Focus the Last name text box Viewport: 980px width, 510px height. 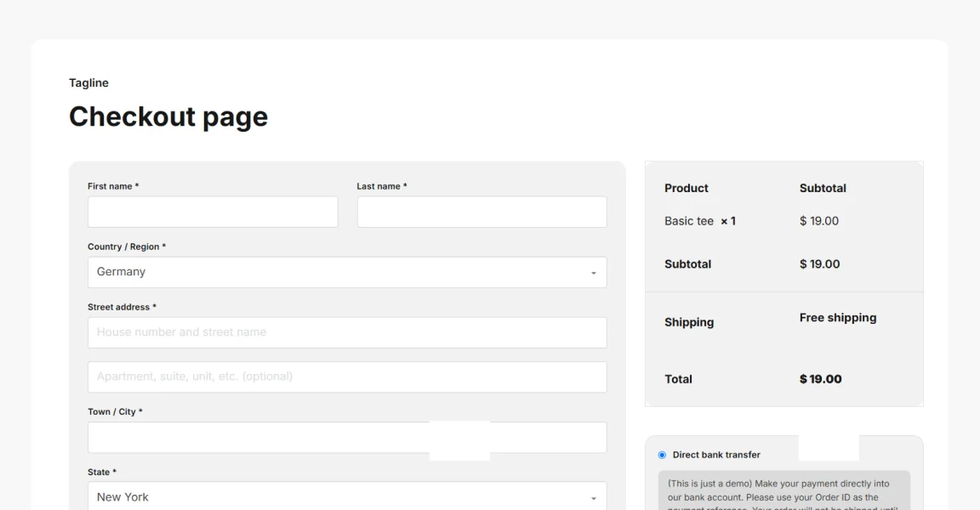(x=481, y=212)
